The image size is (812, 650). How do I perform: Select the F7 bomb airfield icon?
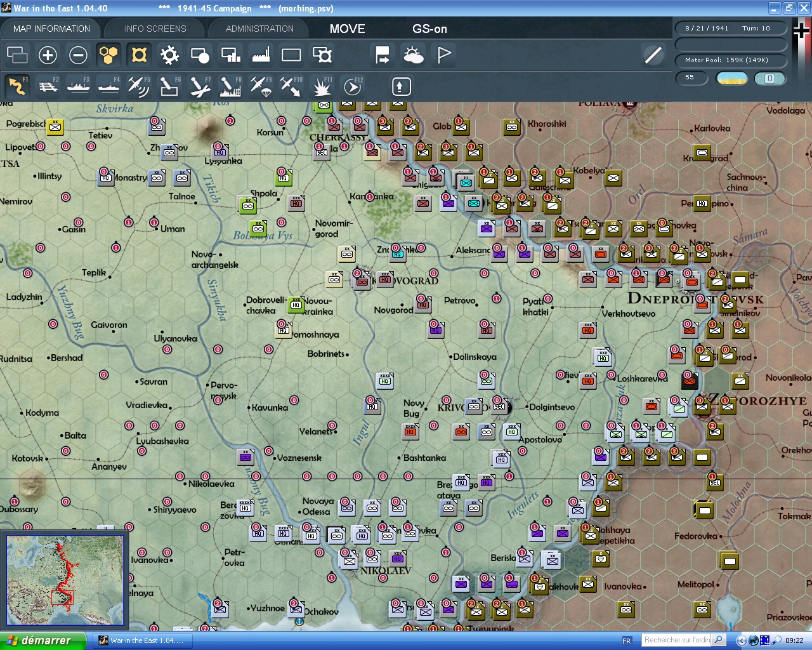point(200,86)
